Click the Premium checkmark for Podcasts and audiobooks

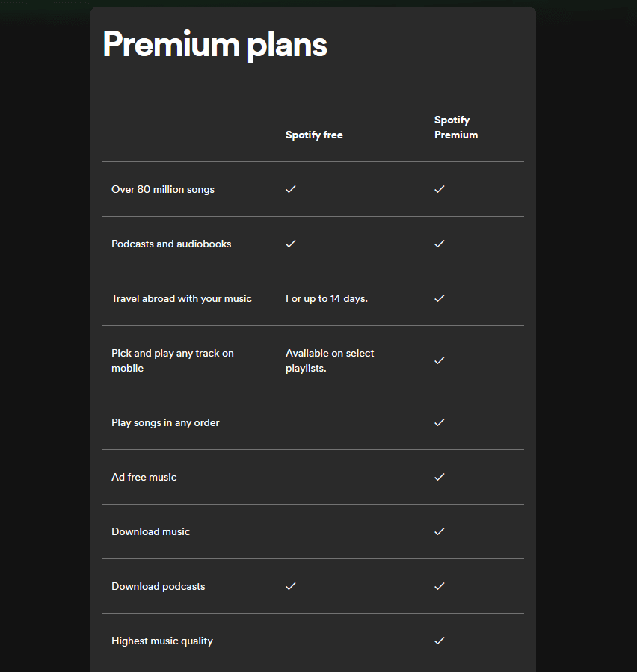[440, 244]
